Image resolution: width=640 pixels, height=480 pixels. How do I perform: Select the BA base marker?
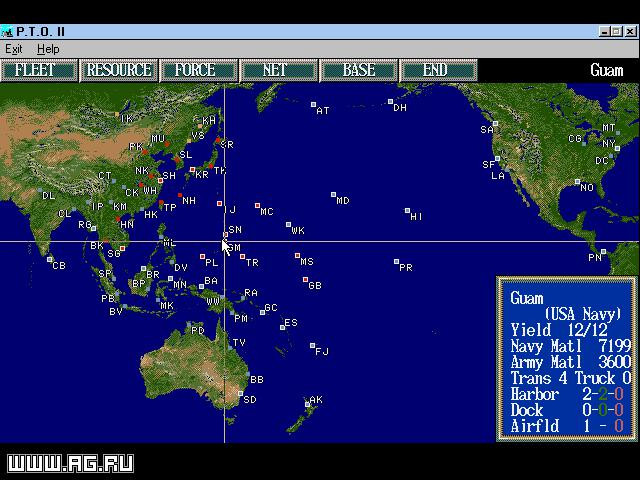[x=201, y=287]
